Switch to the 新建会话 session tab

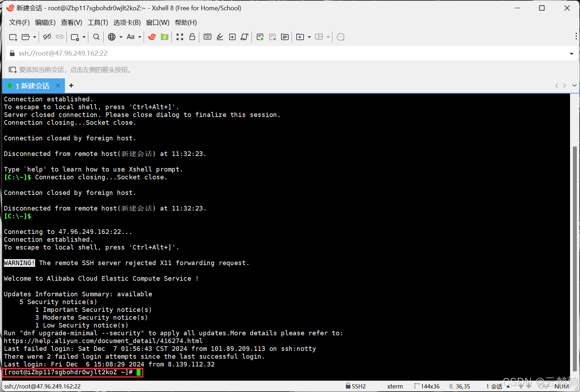(x=33, y=85)
